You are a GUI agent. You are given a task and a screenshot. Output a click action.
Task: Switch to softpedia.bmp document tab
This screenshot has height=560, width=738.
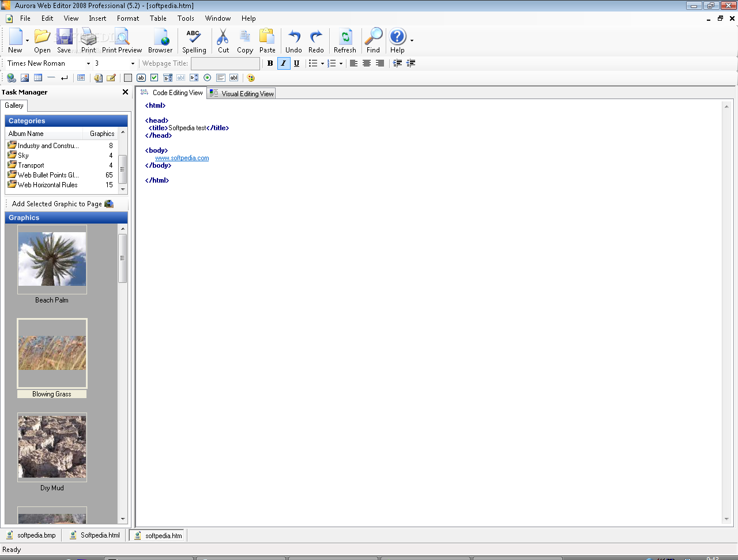[31, 535]
